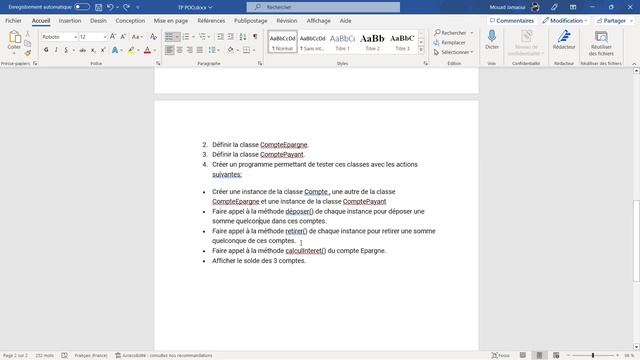Open borders dropdown
Screen dimensions: 640x360
click(254, 50)
